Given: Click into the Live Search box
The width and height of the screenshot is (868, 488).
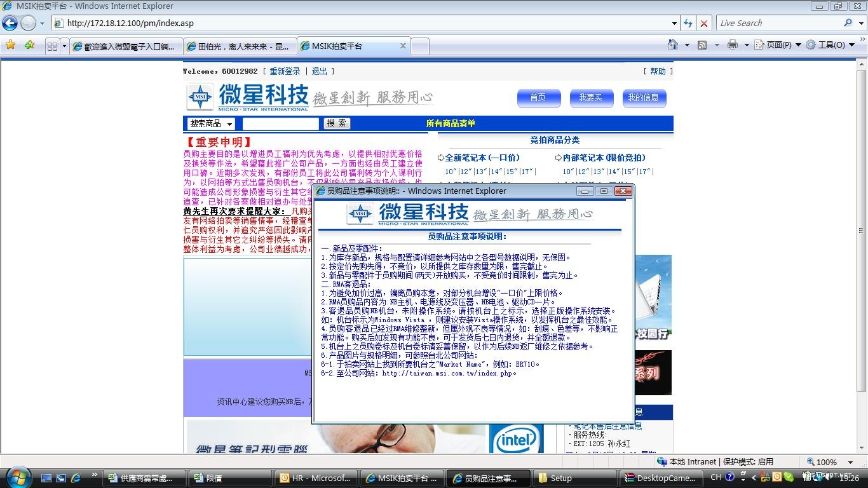Looking at the screenshot, I should [x=778, y=24].
